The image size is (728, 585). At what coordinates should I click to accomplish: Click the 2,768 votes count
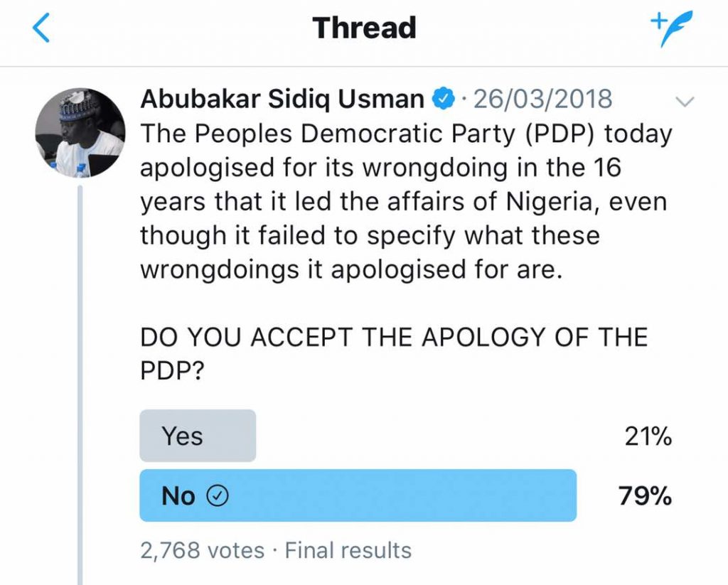click(x=202, y=551)
